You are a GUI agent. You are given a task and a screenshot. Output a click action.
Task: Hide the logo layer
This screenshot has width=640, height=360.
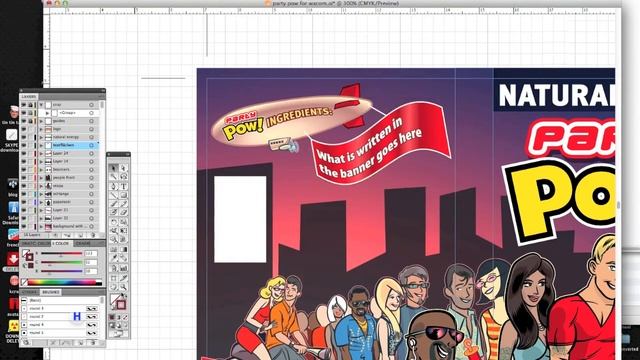pyautogui.click(x=24, y=129)
